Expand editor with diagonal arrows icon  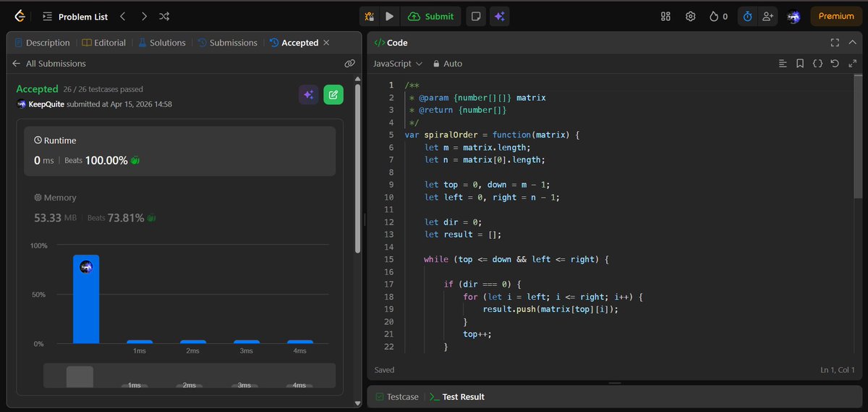coord(852,64)
